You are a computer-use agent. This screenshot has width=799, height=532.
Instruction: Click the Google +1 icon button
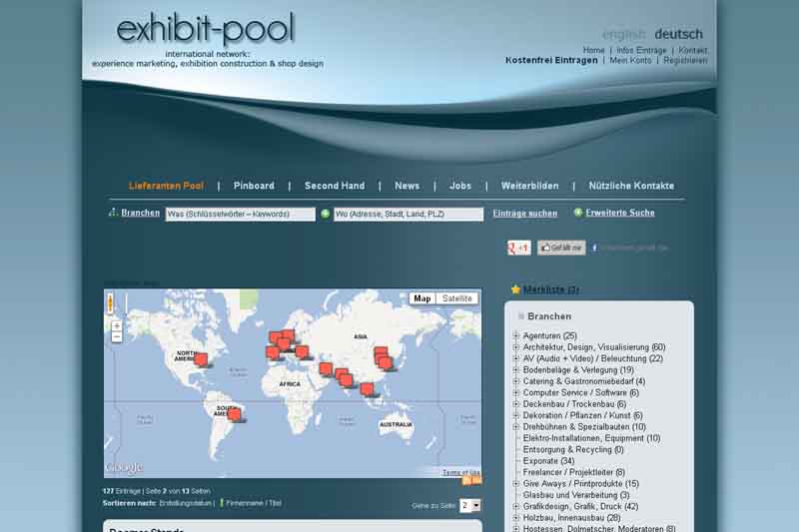518,248
